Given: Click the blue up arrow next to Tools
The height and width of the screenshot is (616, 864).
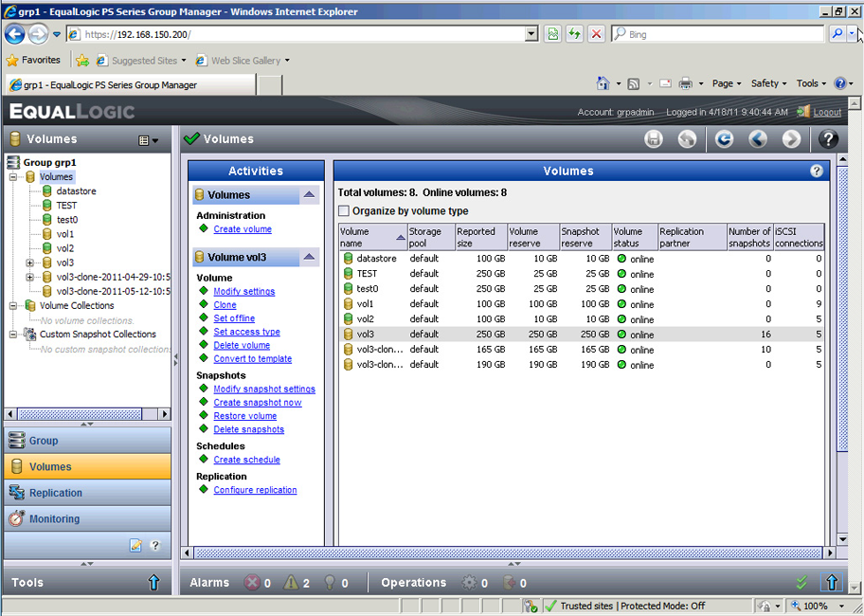Looking at the screenshot, I should pyautogui.click(x=153, y=583).
